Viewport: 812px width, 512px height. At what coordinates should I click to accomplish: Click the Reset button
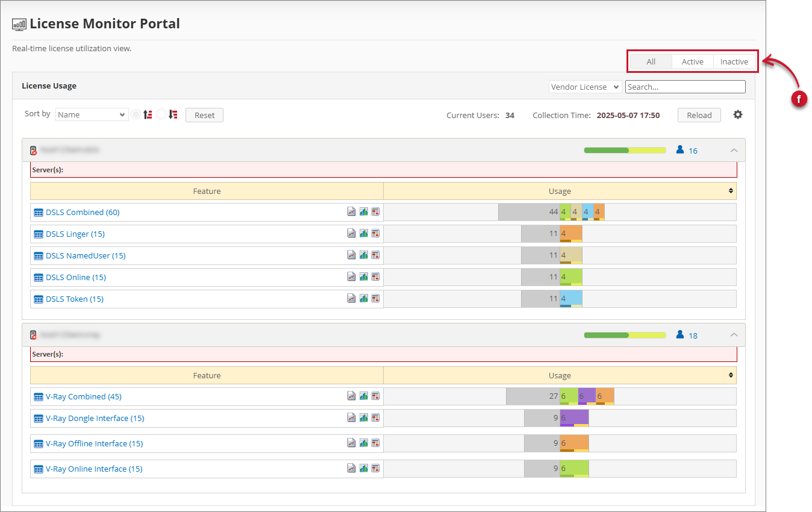[x=204, y=115]
